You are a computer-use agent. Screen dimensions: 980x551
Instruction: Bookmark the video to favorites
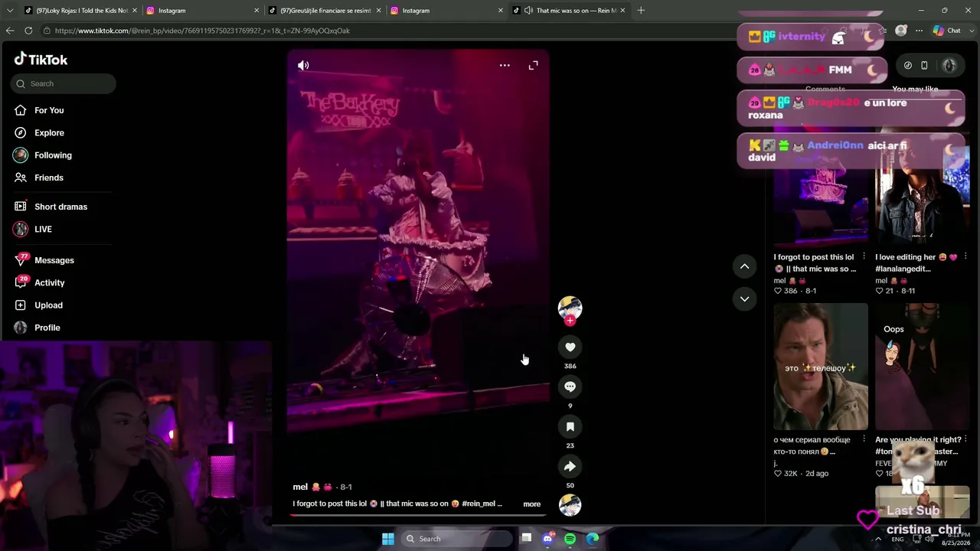tap(570, 427)
